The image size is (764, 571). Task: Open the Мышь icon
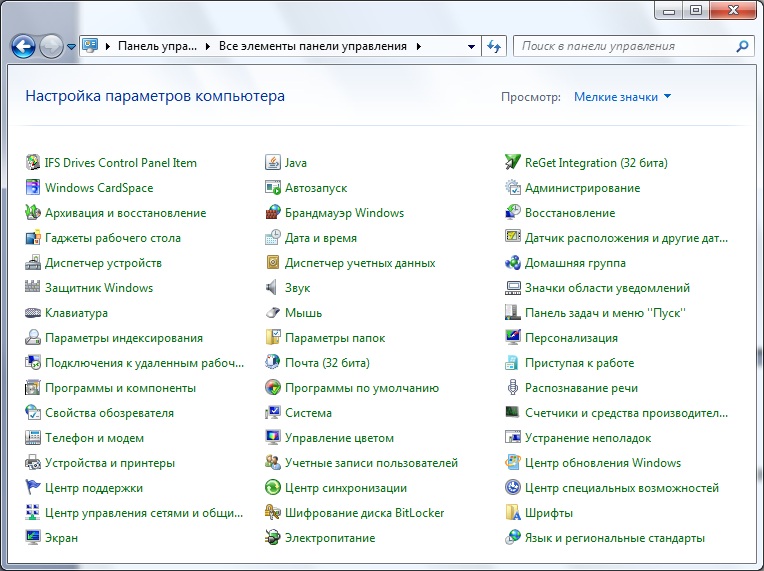(x=273, y=313)
